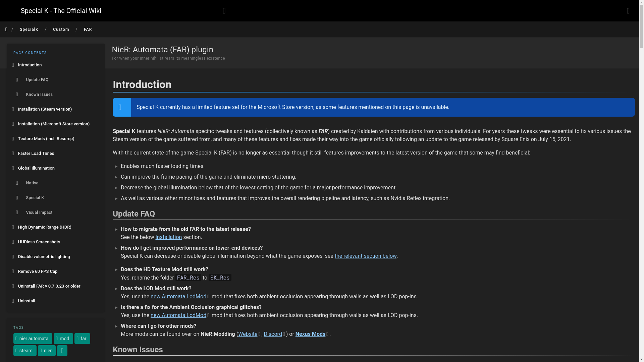644x362 pixels.
Task: Click the nier automata tag
Action: pyautogui.click(x=33, y=339)
